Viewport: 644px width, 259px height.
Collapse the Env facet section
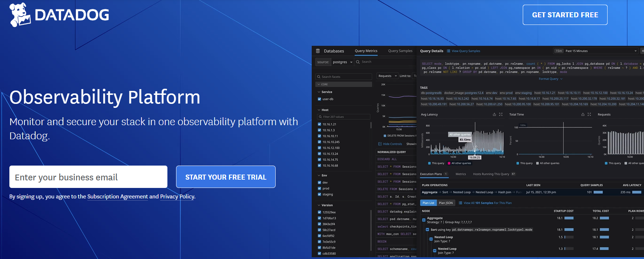[319, 175]
